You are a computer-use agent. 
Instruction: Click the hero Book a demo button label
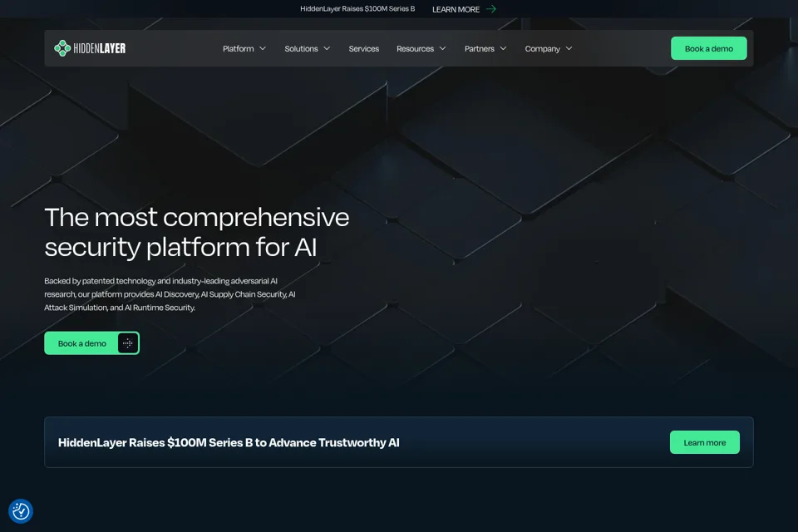tap(82, 343)
